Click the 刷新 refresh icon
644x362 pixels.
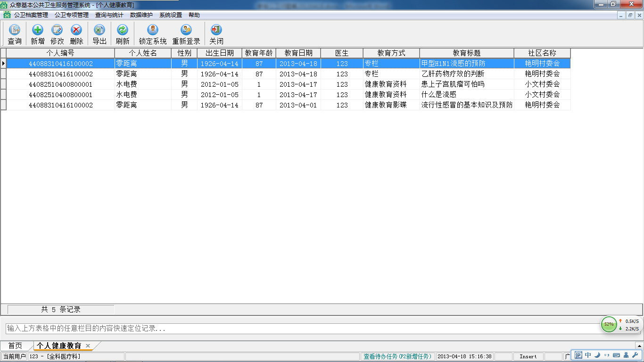(123, 30)
